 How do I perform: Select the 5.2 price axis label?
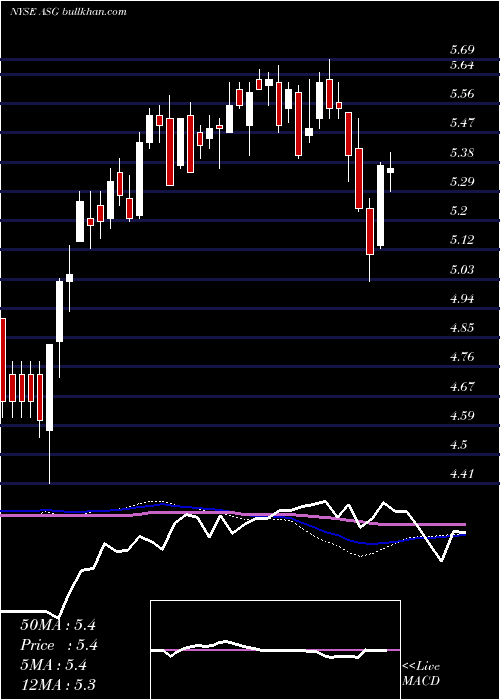tap(458, 211)
